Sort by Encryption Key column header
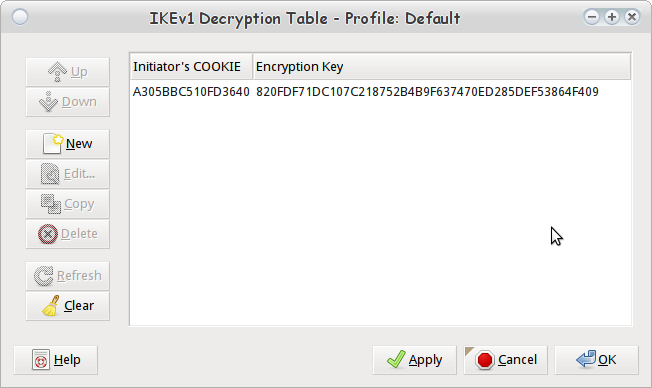 pyautogui.click(x=442, y=67)
